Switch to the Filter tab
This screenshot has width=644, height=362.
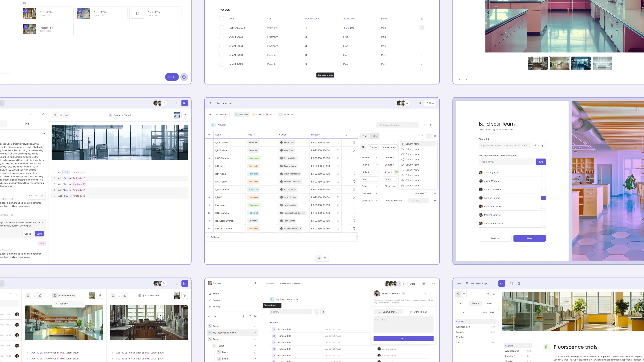(x=374, y=136)
